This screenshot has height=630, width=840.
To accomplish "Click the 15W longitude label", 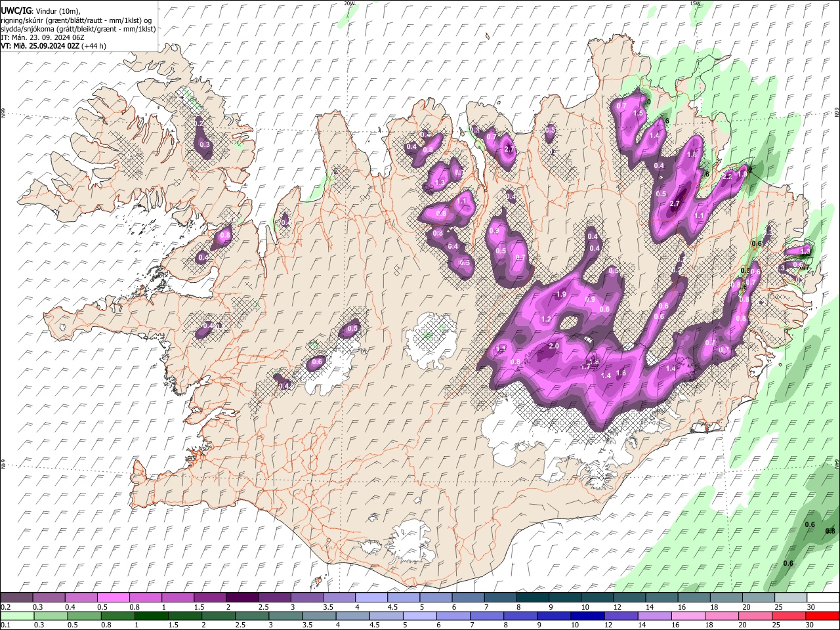I will (x=695, y=3).
